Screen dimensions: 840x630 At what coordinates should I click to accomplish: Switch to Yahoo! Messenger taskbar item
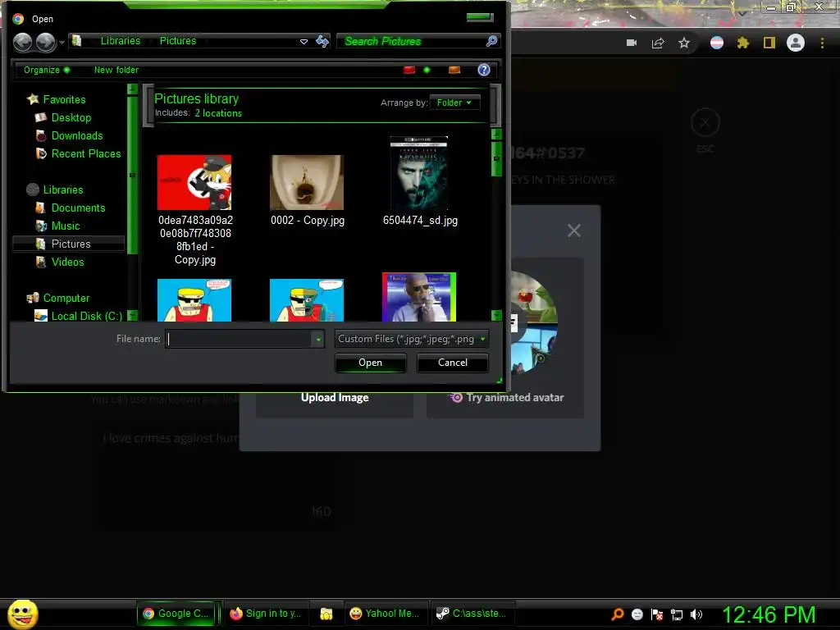pyautogui.click(x=385, y=614)
